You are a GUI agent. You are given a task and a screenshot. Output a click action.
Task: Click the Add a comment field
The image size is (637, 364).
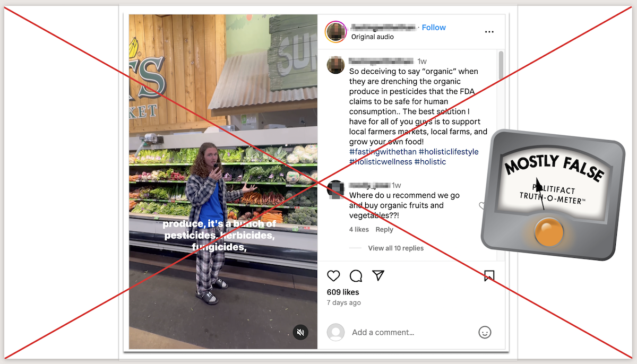tap(411, 332)
